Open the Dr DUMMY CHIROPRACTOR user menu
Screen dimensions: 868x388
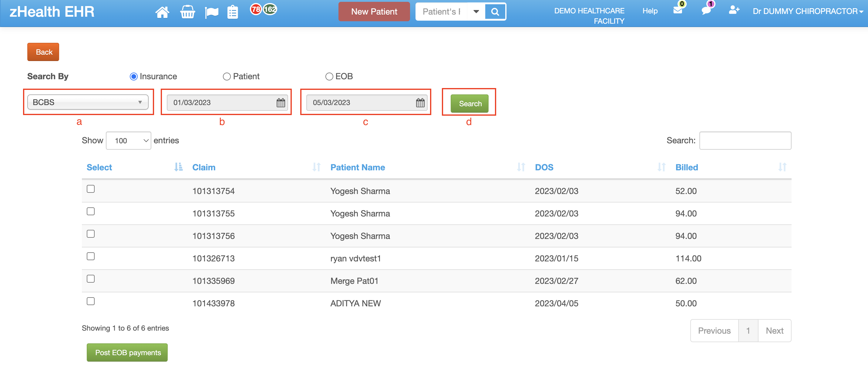[808, 12]
